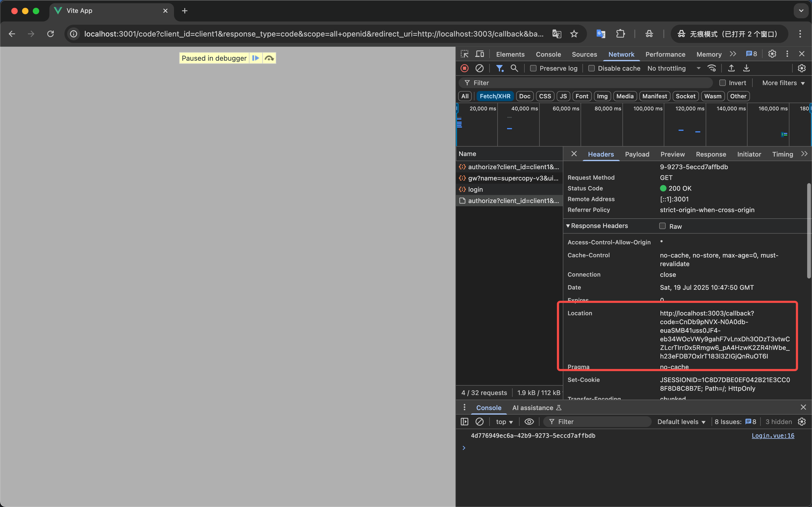The height and width of the screenshot is (507, 812).
Task: Toggle the JS type filter
Action: tap(563, 96)
